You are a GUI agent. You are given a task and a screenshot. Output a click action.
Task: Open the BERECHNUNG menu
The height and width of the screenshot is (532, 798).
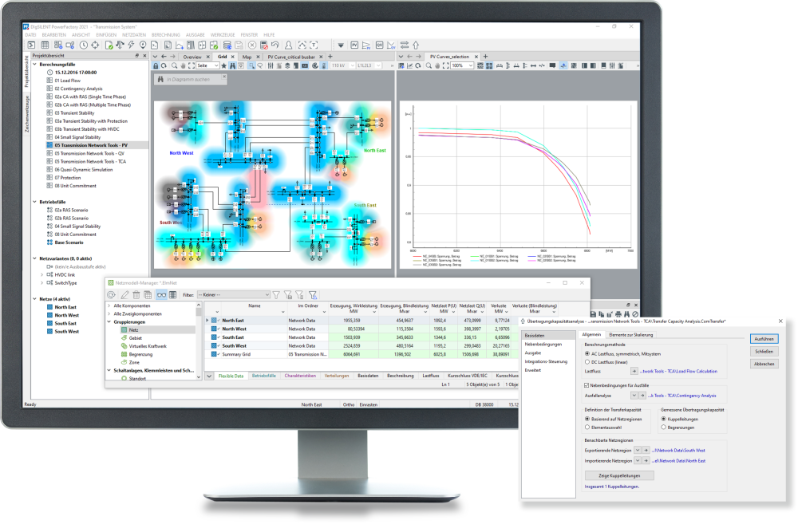tap(166, 35)
